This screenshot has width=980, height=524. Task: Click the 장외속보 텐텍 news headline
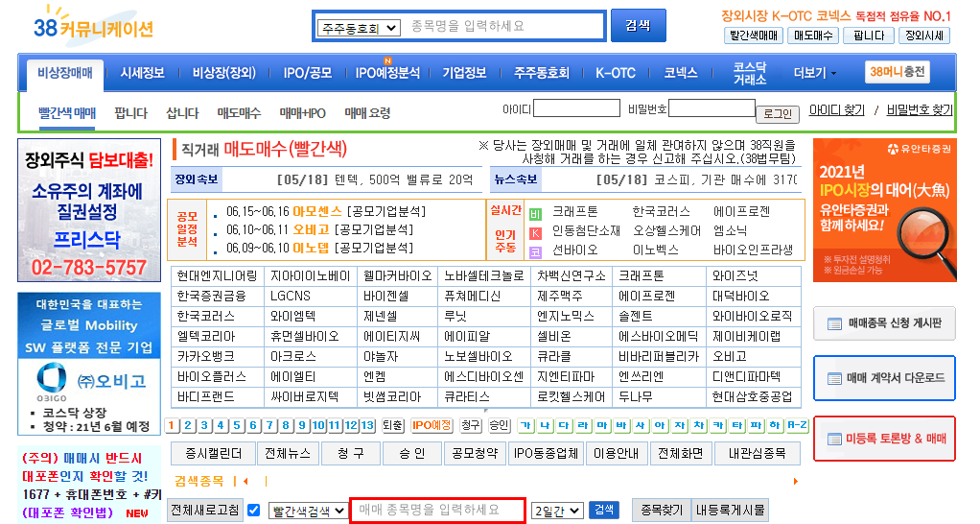374,180
